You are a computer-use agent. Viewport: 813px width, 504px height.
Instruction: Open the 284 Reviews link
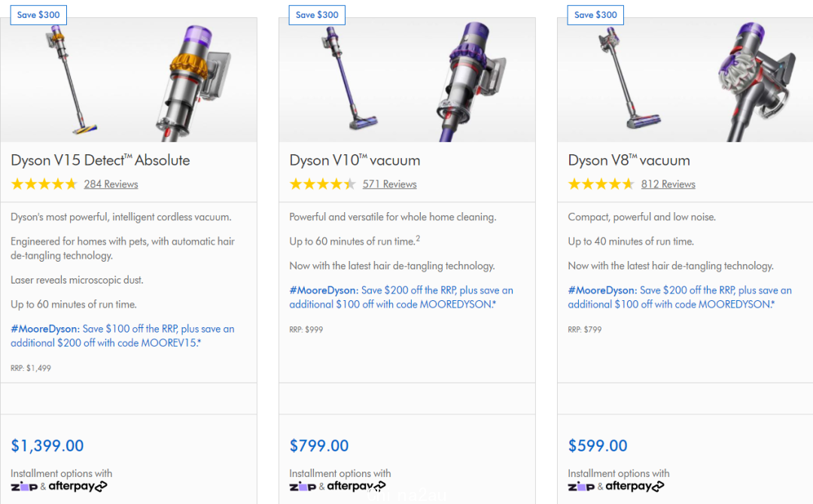tap(111, 184)
